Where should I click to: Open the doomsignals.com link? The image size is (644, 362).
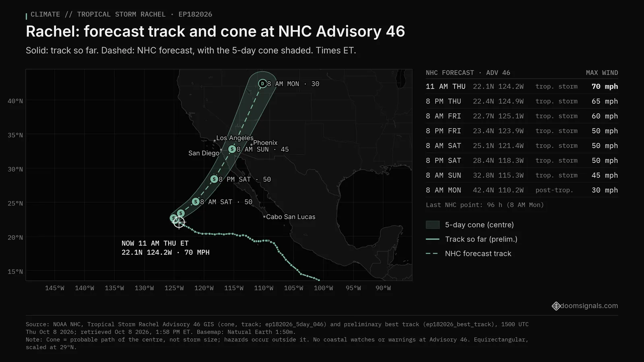point(589,306)
